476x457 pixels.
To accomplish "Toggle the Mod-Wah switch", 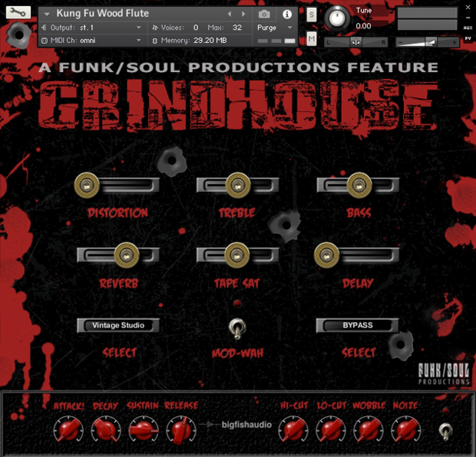I will click(237, 329).
